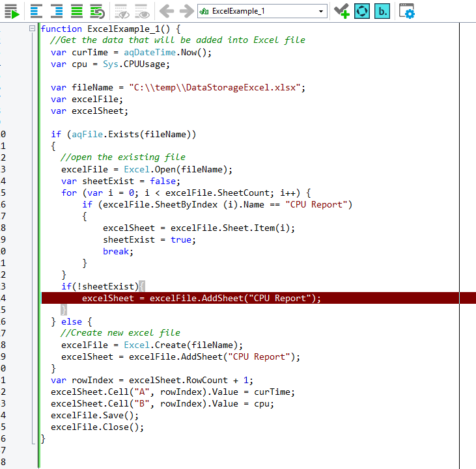Click the second blue right-aligned lines icon
This screenshot has height=469, width=476.
(56, 11)
